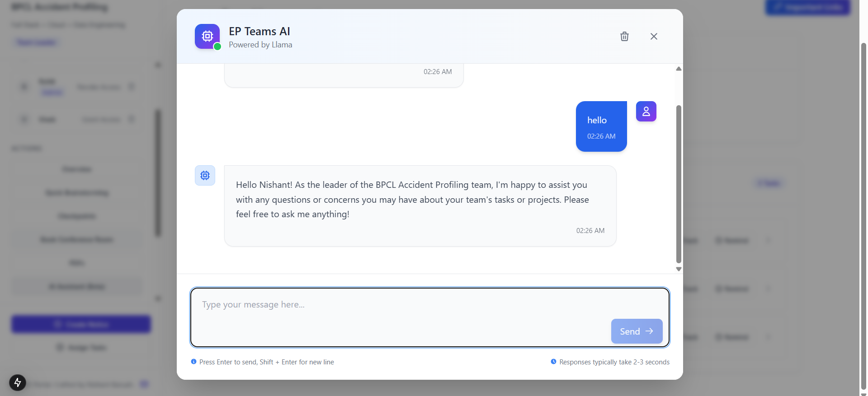Click the 'EP Teams AI' title
Image resolution: width=868 pixels, height=396 pixels.
259,31
